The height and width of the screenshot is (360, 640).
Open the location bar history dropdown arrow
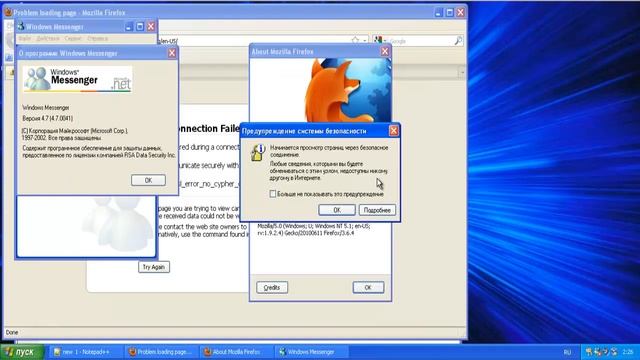tap(365, 40)
